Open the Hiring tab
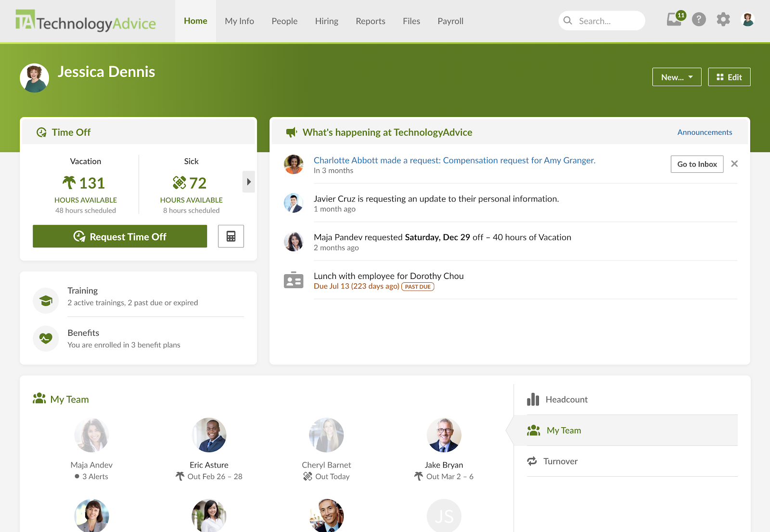Screen dimensions: 770x532 tap(327, 21)
